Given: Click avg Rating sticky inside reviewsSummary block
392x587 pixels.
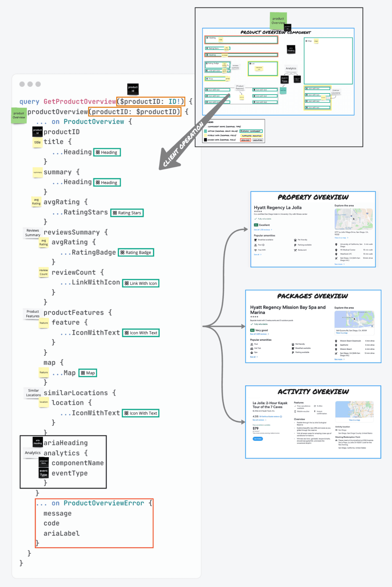Looking at the screenshot, I should coord(44,243).
